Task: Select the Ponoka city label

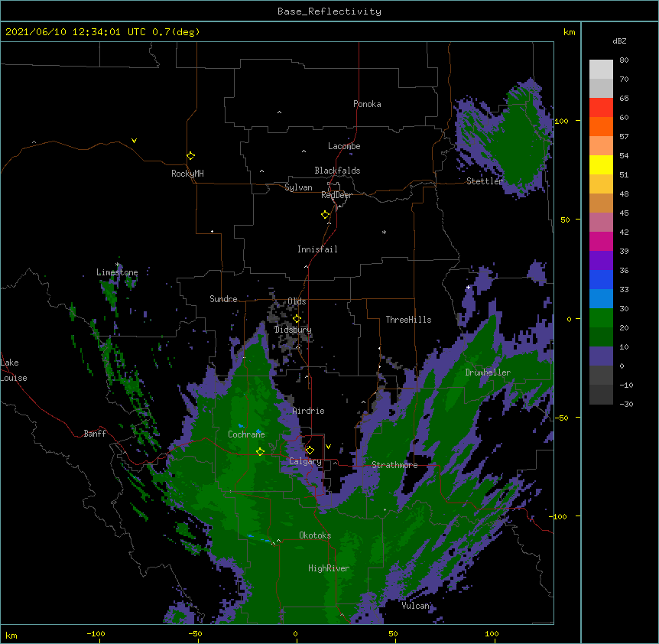Action: pyautogui.click(x=367, y=104)
